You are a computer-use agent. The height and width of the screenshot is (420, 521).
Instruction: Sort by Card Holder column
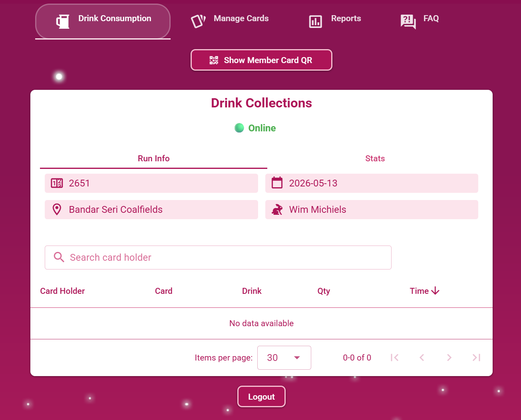pos(62,291)
